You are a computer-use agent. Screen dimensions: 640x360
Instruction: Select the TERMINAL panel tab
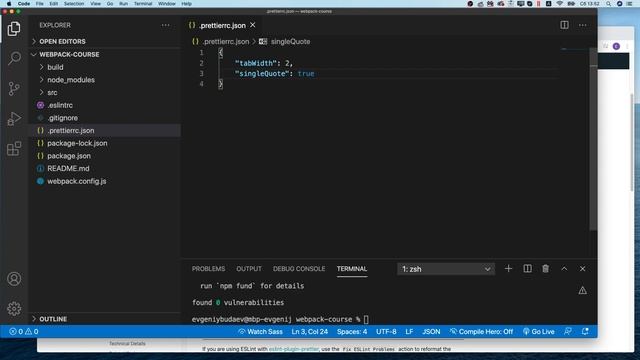[x=352, y=269]
